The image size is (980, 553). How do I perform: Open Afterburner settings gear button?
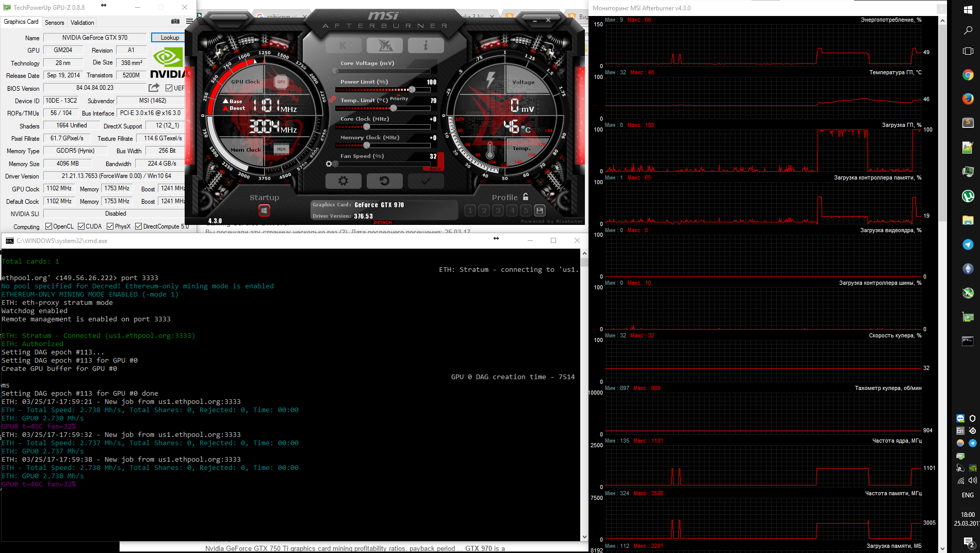coord(343,181)
